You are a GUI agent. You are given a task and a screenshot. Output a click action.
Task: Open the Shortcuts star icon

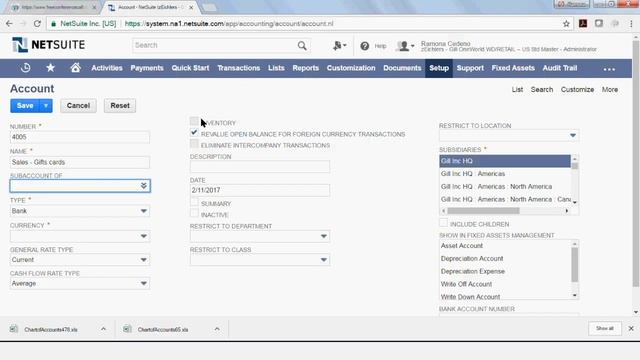(x=50, y=68)
